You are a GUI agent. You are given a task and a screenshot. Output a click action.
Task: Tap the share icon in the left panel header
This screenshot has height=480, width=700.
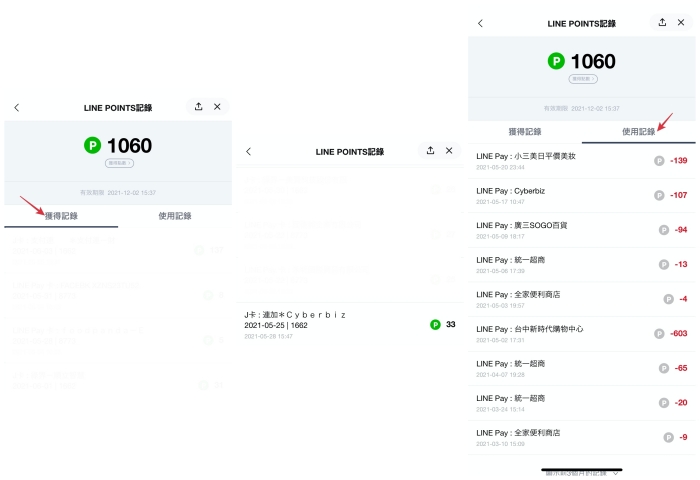click(x=199, y=106)
